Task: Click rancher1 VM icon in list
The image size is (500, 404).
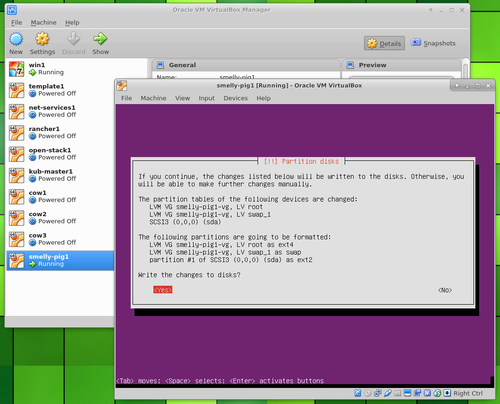Action: point(16,133)
